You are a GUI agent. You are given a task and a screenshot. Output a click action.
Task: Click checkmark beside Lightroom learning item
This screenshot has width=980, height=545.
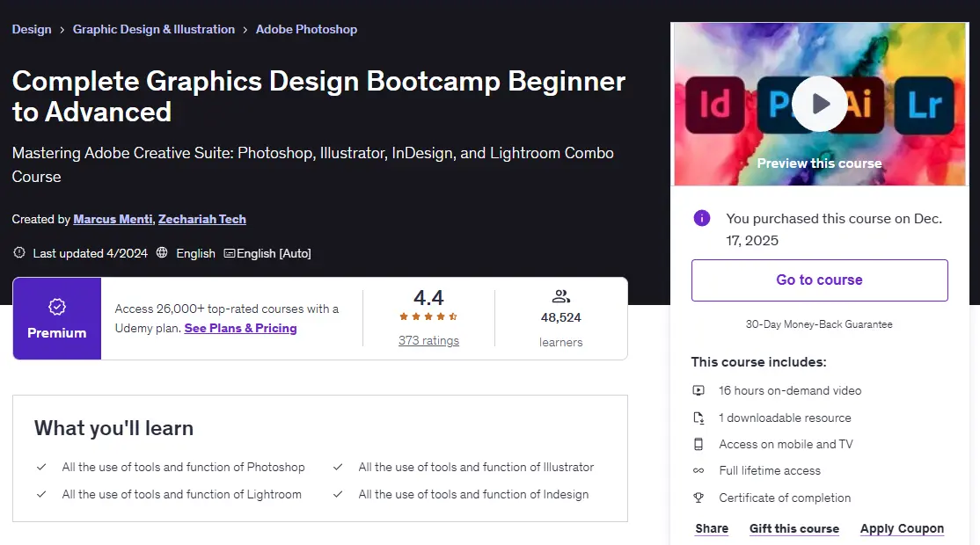coord(41,494)
